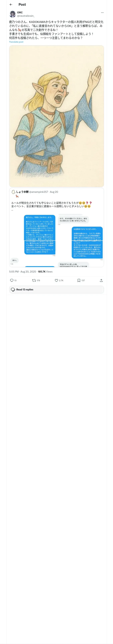Open the three-dot more options menu
The image size is (113, 644).
[102, 13]
